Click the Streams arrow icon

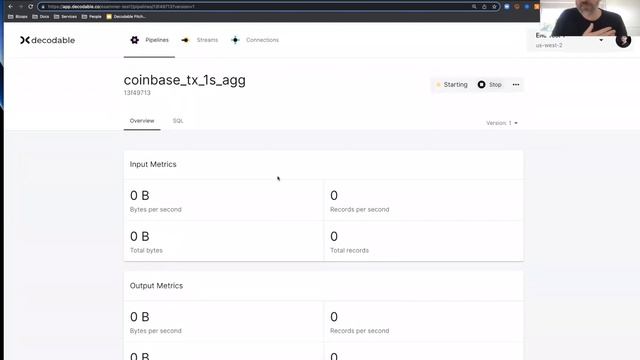click(185, 40)
